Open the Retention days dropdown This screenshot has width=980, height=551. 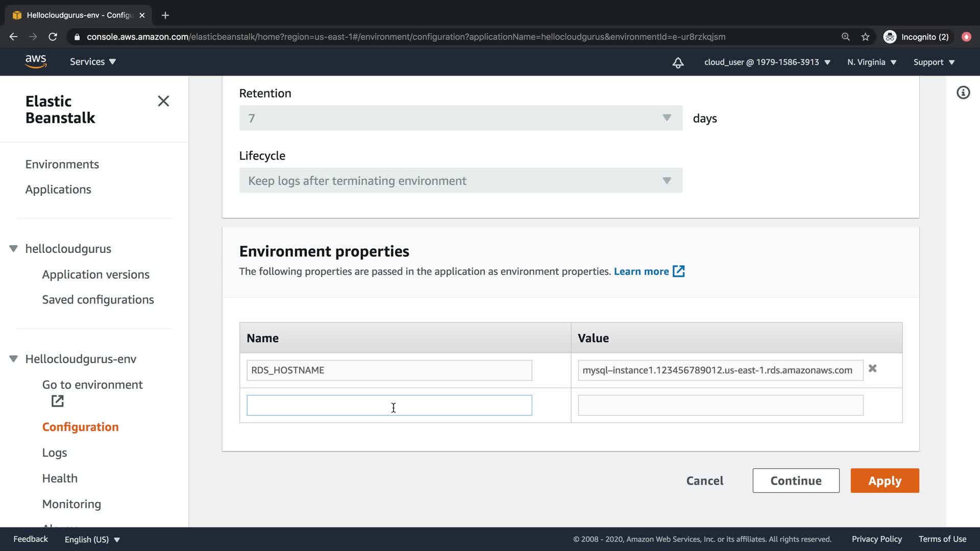pyautogui.click(x=460, y=118)
